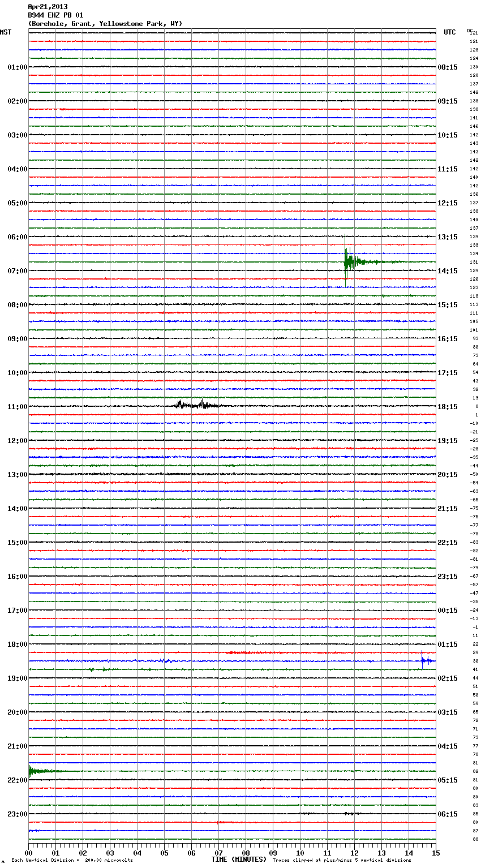Click the "19:00" MST time label
This screenshot has height=868, width=481.
[18, 678]
